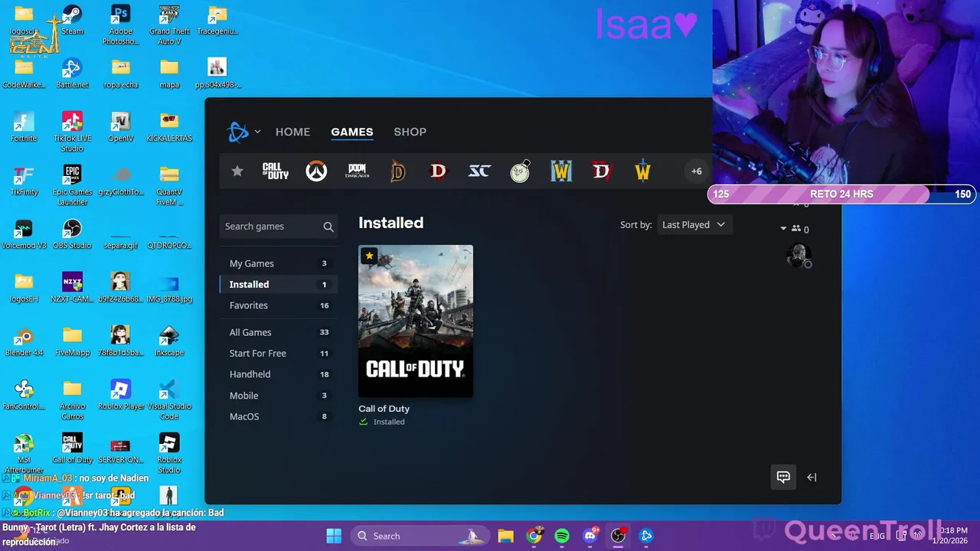Select the yellow W sword icon
Viewport: 980px width, 551px height.
click(x=642, y=171)
